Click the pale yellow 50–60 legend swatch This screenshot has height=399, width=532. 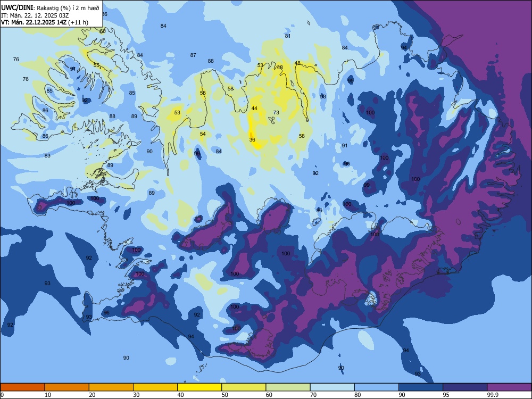pos(244,387)
